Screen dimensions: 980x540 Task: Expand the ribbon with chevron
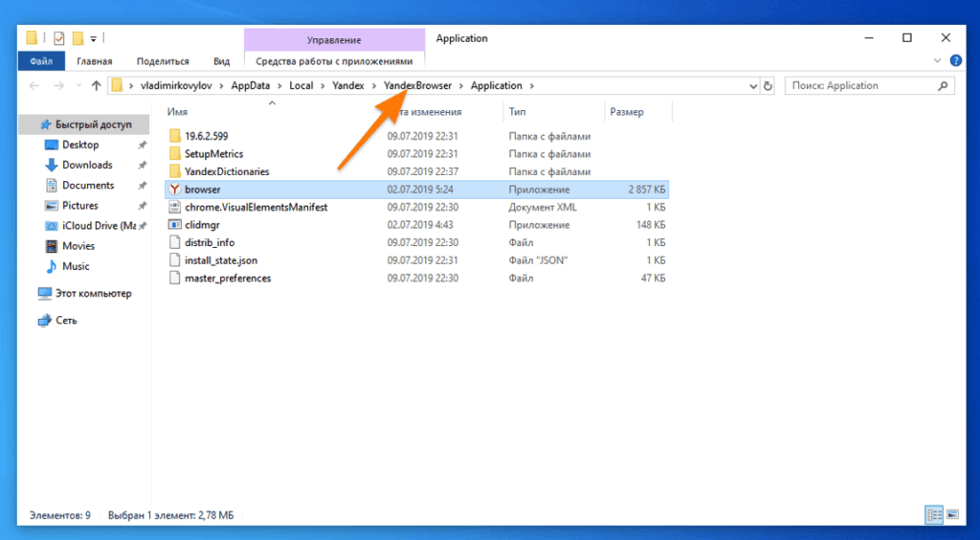click(937, 60)
